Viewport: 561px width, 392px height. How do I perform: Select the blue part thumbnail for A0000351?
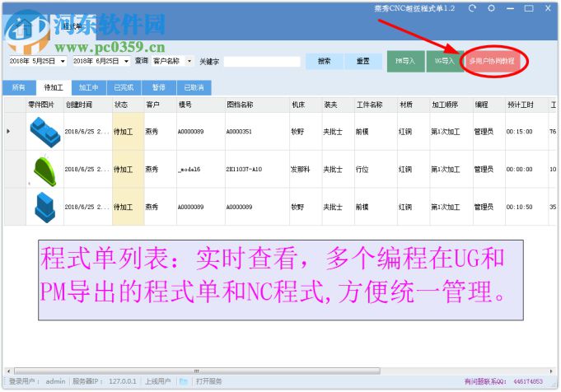pyautogui.click(x=45, y=132)
